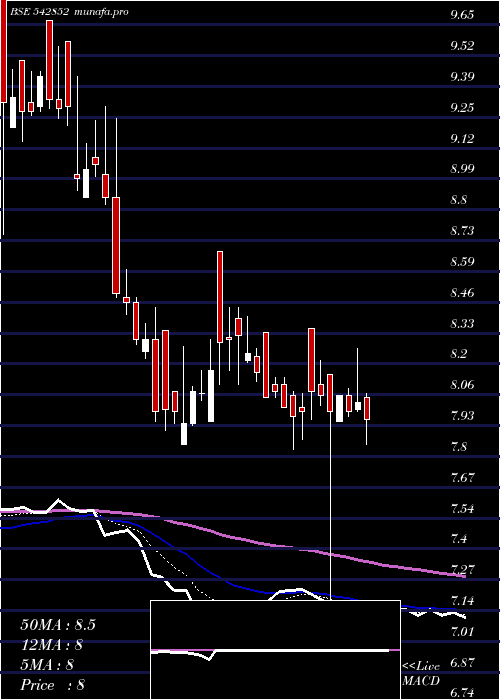Select the 8.2 price axis label
Image resolution: width=500 pixels, height=700 pixels.
(x=458, y=354)
